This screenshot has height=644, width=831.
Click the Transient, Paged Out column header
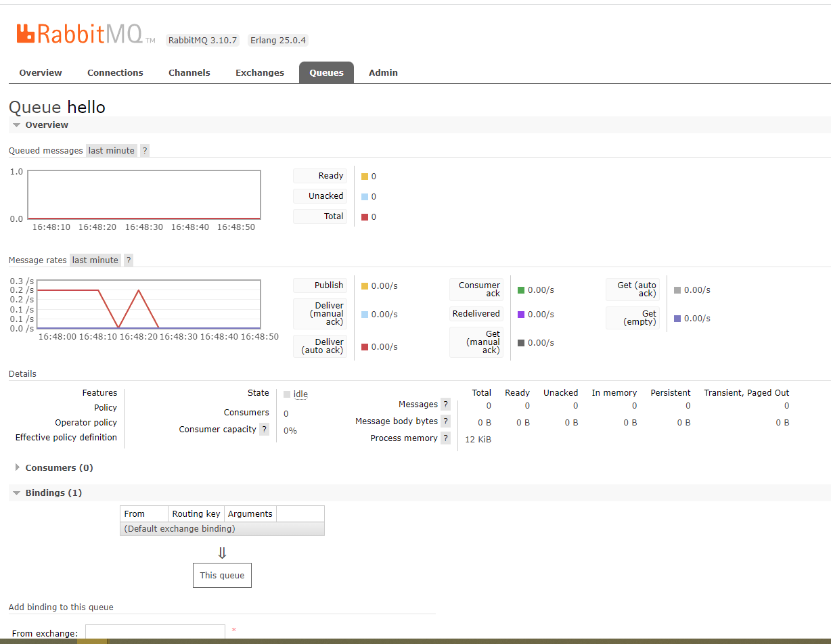[x=746, y=392]
